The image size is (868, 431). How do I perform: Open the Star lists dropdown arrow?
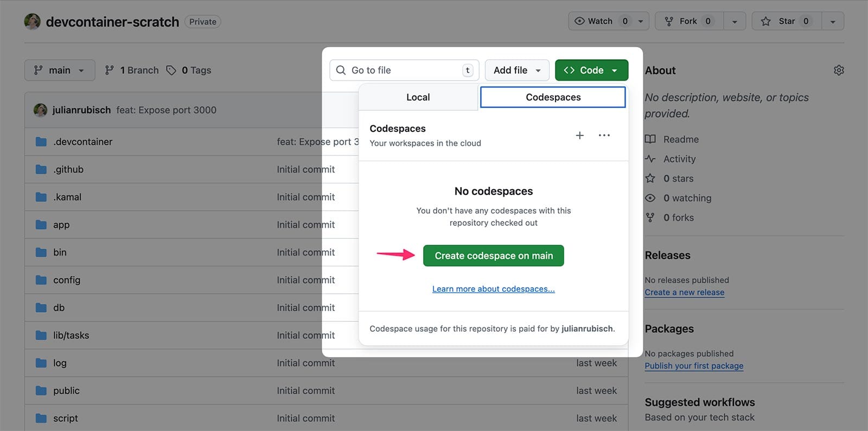click(x=833, y=22)
